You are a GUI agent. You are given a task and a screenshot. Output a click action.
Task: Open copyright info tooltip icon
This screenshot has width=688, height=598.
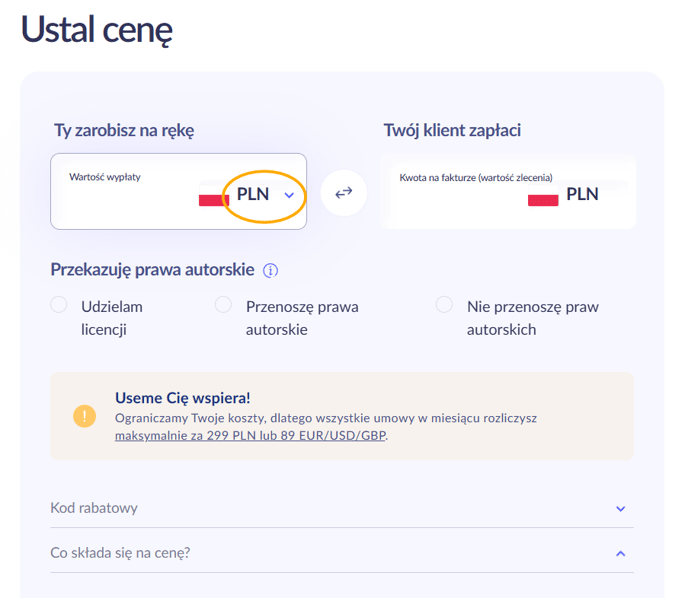(270, 270)
